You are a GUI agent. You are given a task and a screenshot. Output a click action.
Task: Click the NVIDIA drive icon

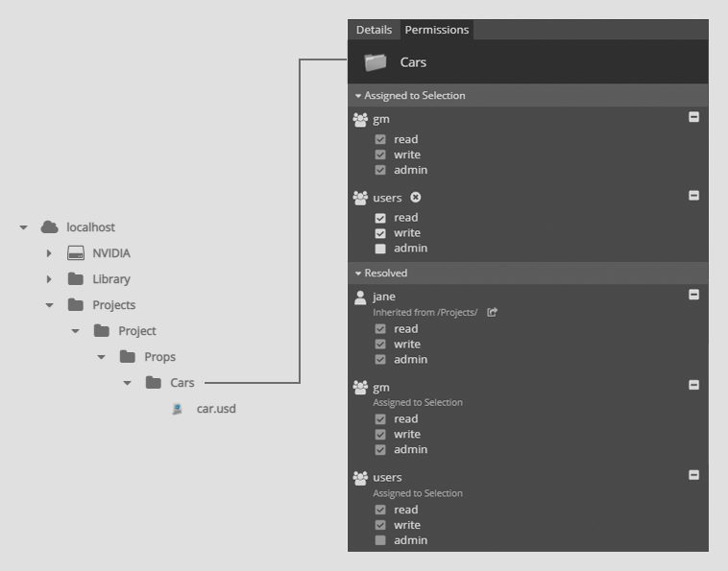(x=76, y=253)
